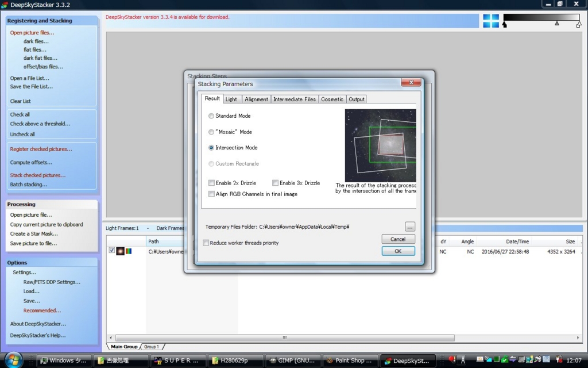
Task: Select Standard Mode radio button
Action: click(211, 116)
